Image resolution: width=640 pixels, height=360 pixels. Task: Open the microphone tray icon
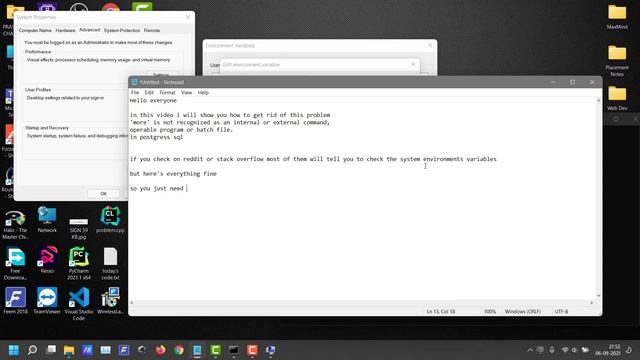[x=552, y=350]
